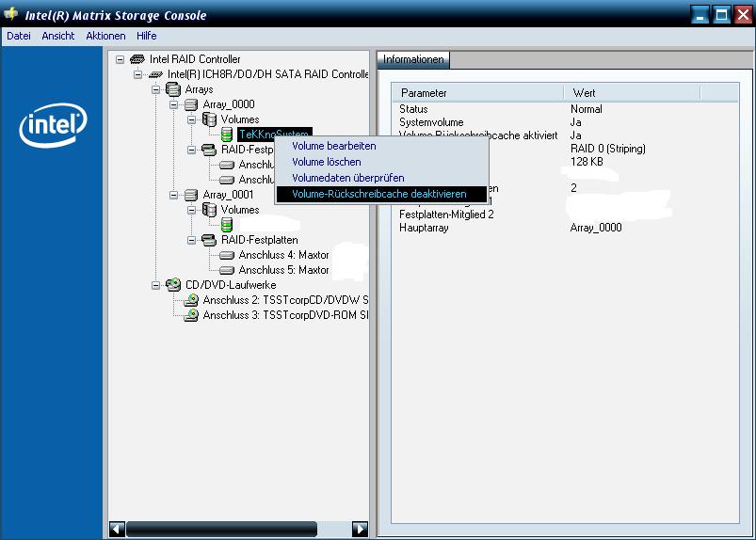Screen dimensions: 756x540
Task: Click the Anschluss 4 Maxtor disk icon
Action: click(227, 255)
